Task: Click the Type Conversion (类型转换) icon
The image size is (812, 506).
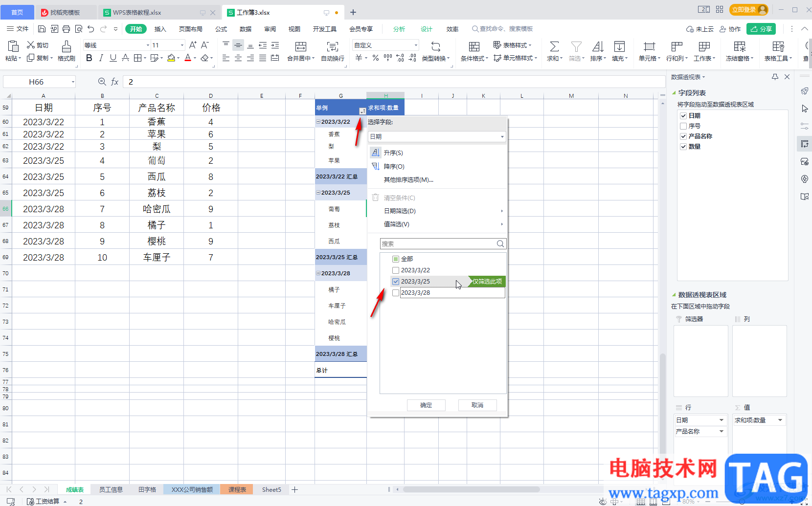Action: coord(435,46)
